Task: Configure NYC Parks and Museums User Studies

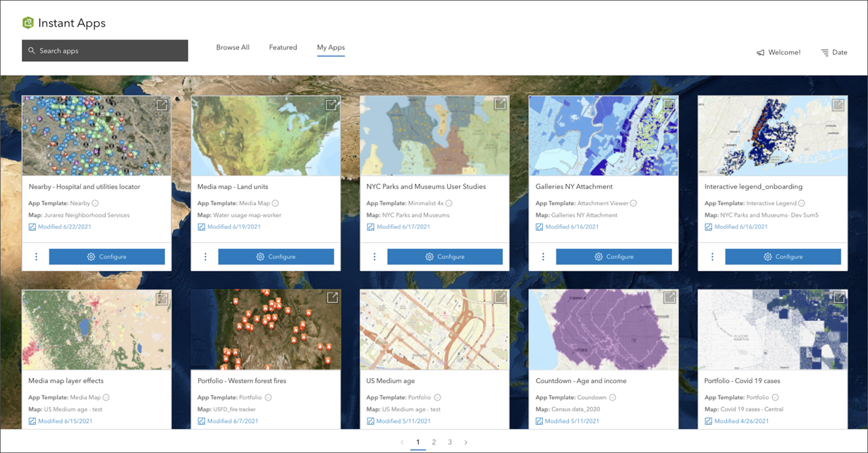Action: pyautogui.click(x=445, y=257)
